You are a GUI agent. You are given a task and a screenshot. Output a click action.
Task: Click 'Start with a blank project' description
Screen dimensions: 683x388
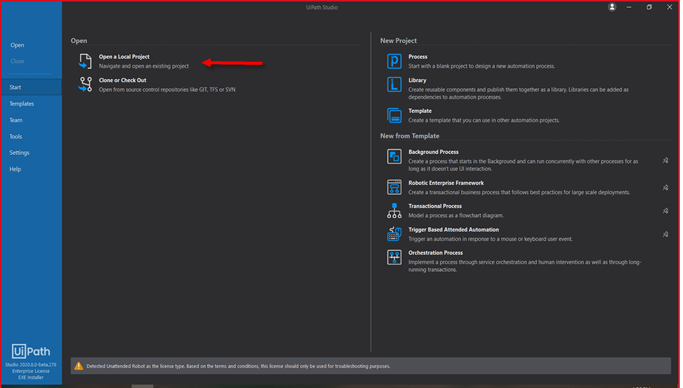481,66
